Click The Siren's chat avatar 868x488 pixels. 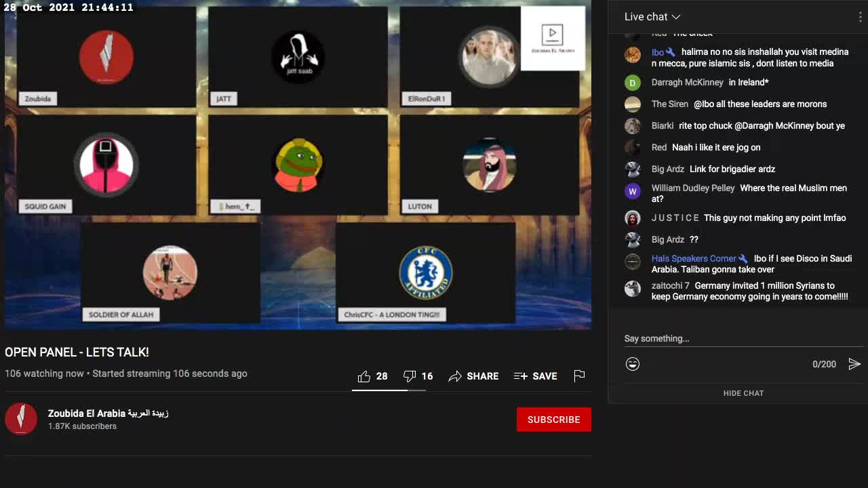coord(633,104)
